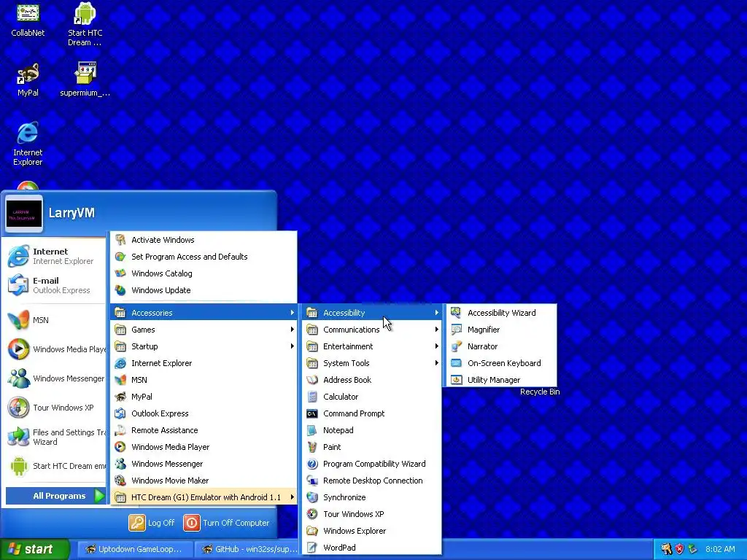This screenshot has width=747, height=560.
Task: Open Windows Catalog icon
Action: click(x=120, y=273)
